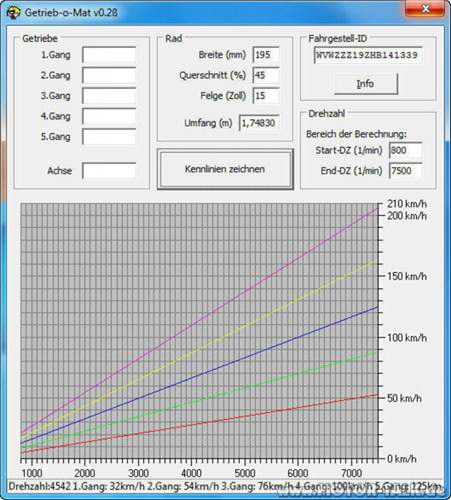Select the Querschnitt (%) field
Screen dimensions: 451x500
click(x=266, y=75)
